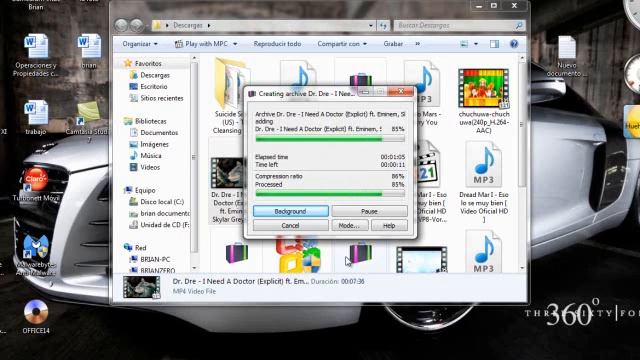Select Bibliotecas in navigation pane
The image size is (640, 360).
pyautogui.click(x=151, y=121)
